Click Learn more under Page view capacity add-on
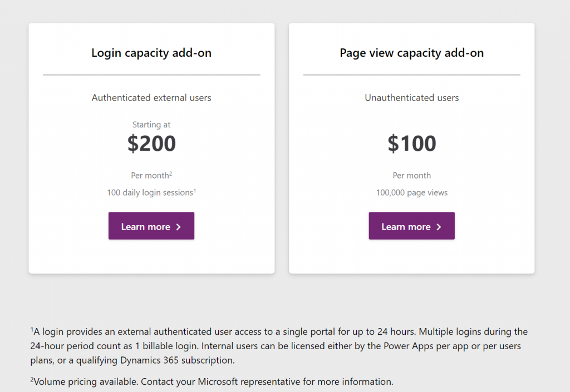 pos(411,226)
